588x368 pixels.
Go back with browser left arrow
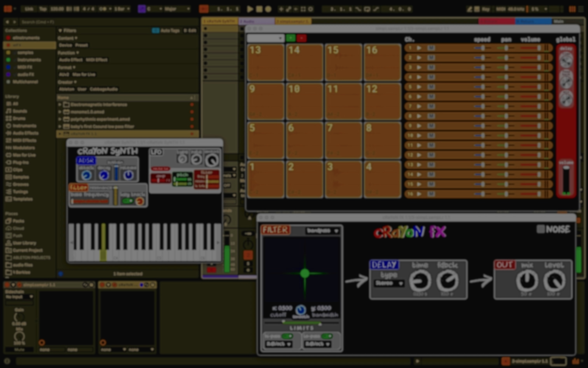point(7,22)
